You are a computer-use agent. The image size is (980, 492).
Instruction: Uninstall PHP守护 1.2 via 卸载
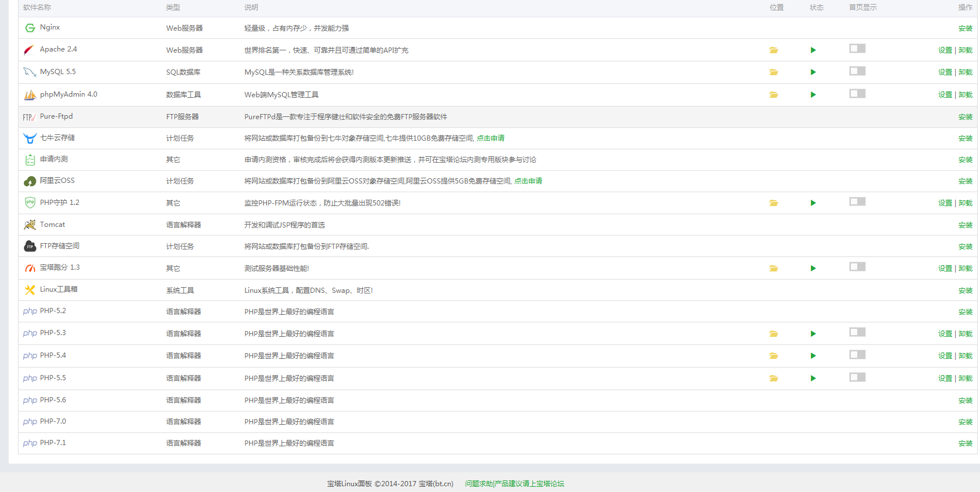pyautogui.click(x=966, y=203)
